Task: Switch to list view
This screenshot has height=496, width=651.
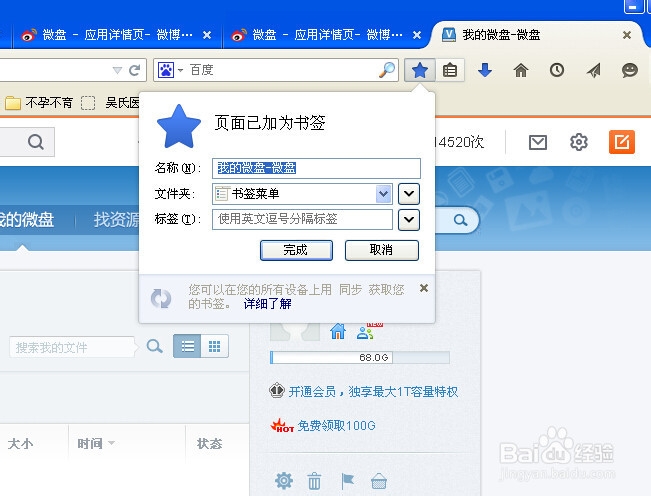Action: [187, 346]
